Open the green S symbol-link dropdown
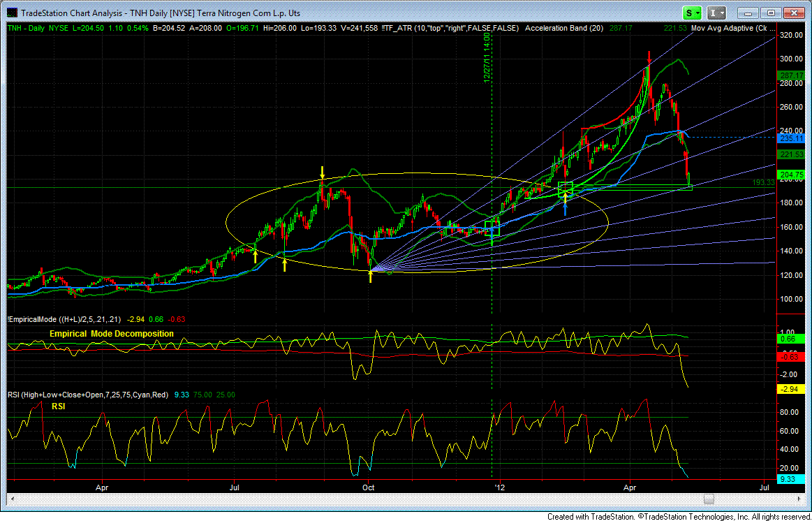The width and height of the screenshot is (812, 521). (x=693, y=13)
